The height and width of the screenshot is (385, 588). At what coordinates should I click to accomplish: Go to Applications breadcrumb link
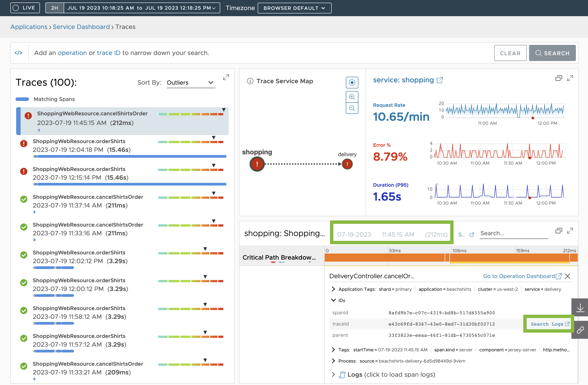click(29, 27)
